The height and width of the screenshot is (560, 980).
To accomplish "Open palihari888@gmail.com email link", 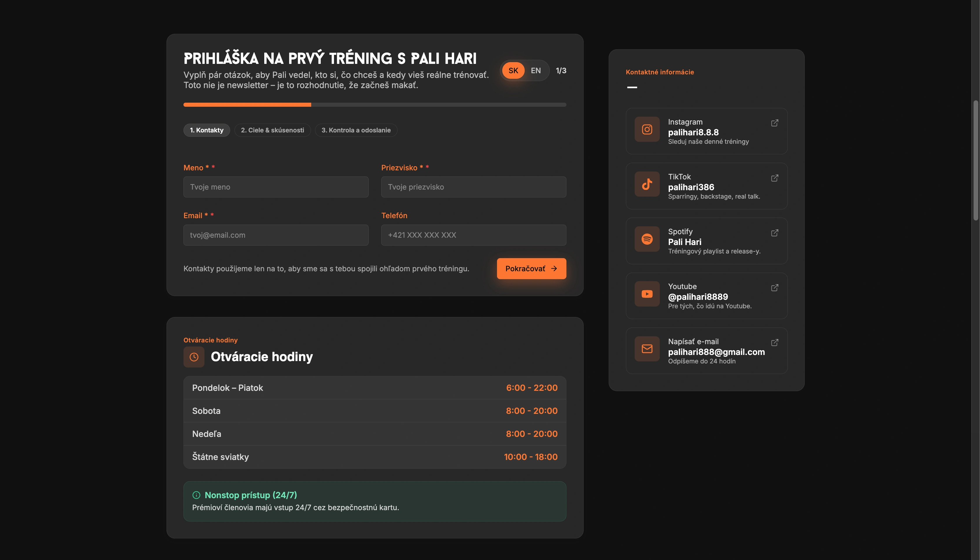I will click(x=716, y=352).
